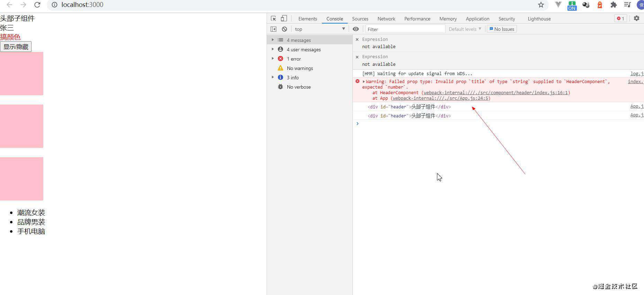Open the top JavaScript context dropdown
The height and width of the screenshot is (295, 644).
pyautogui.click(x=320, y=29)
